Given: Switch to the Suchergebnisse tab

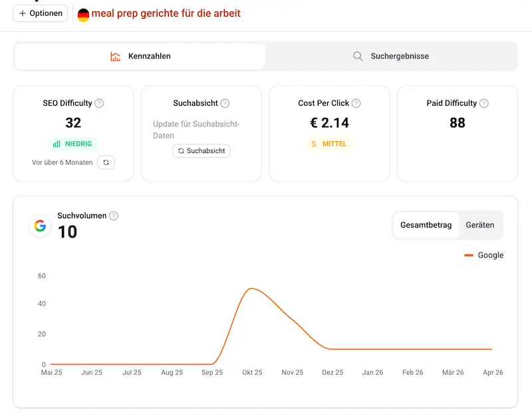Looking at the screenshot, I should [x=391, y=57].
